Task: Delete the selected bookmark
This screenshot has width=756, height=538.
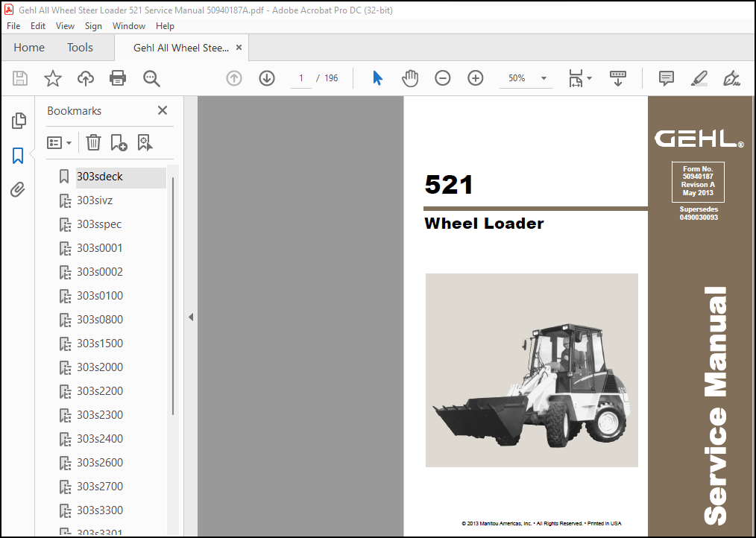Action: 93,142
